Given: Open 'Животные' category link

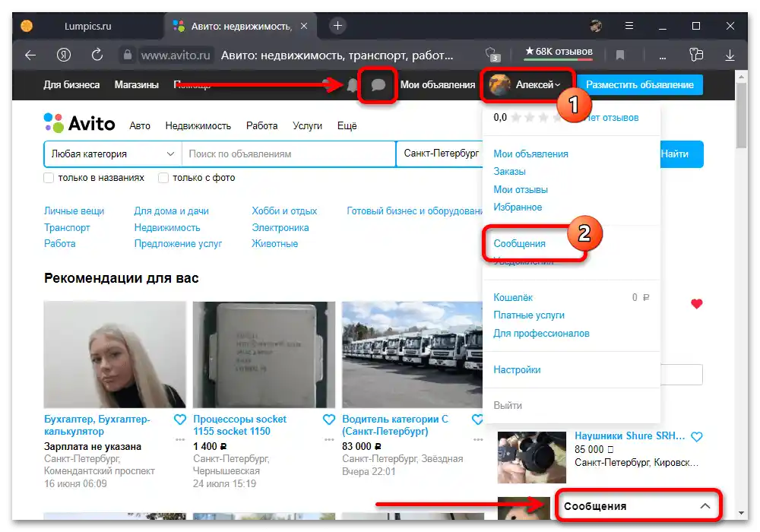Looking at the screenshot, I should click(x=275, y=244).
